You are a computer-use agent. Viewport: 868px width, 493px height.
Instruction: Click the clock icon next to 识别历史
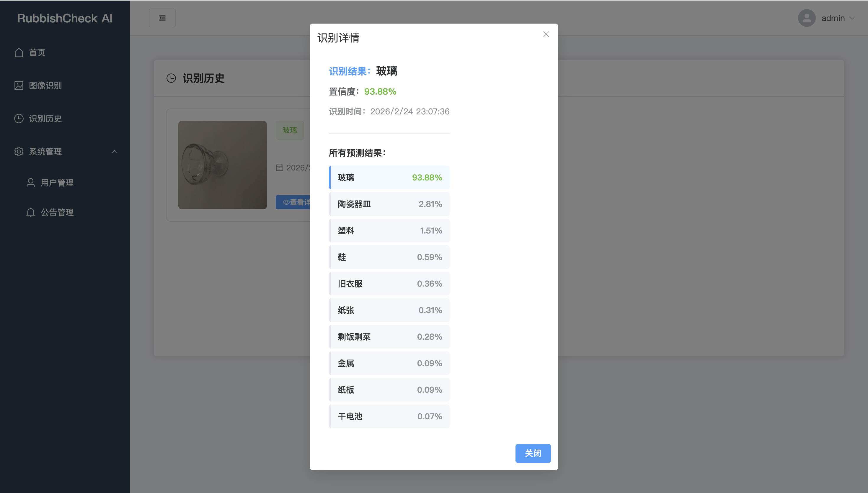pyautogui.click(x=19, y=119)
